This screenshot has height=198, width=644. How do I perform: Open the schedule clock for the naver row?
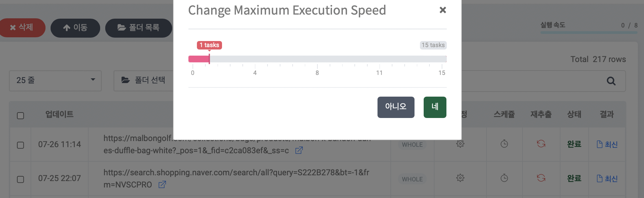[504, 178]
